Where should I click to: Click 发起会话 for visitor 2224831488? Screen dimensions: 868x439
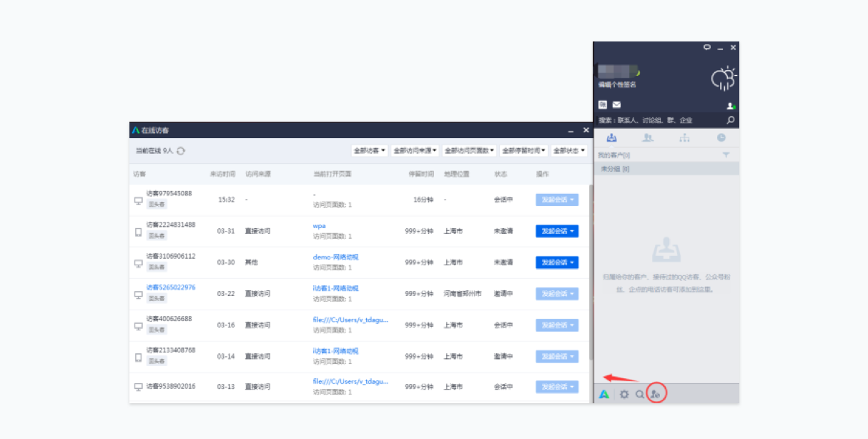557,231
